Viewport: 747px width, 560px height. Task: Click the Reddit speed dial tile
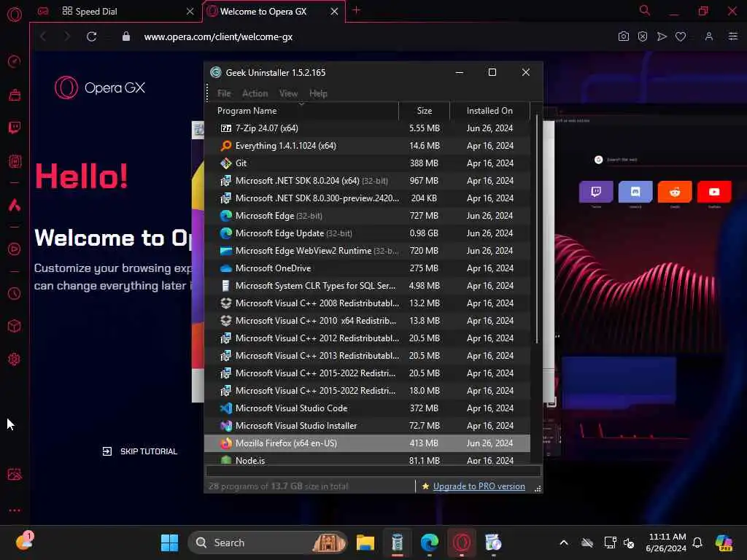[x=675, y=192]
